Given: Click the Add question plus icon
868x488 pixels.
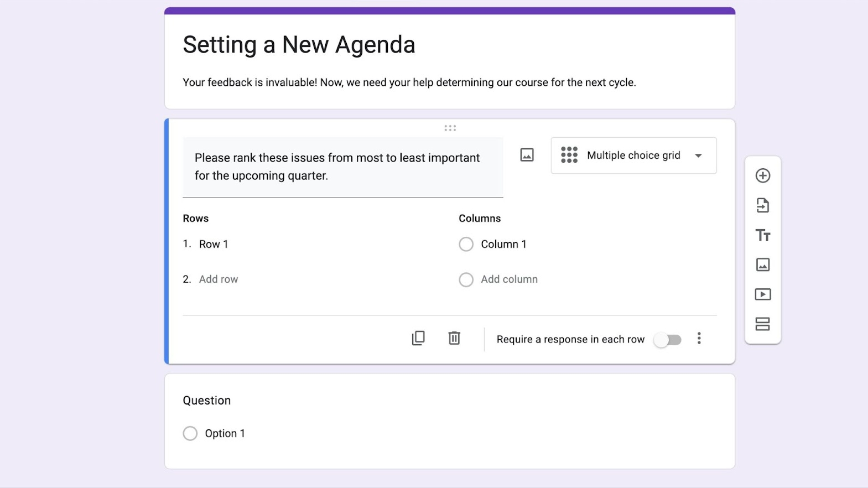Looking at the screenshot, I should (x=763, y=176).
